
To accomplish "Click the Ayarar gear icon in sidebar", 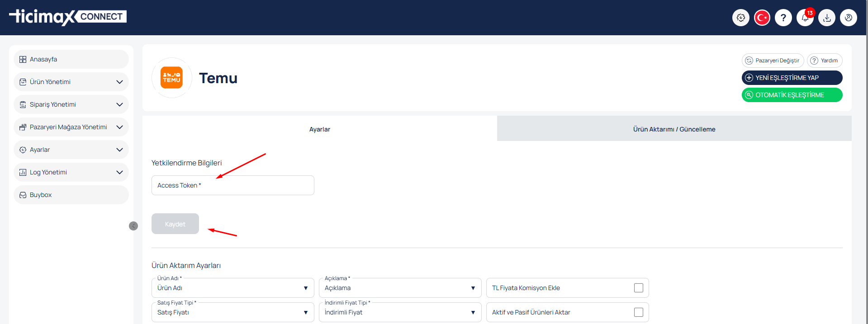I will pyautogui.click(x=23, y=150).
